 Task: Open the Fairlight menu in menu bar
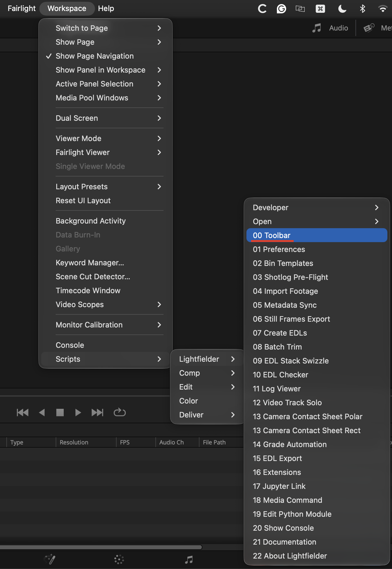[x=22, y=8]
